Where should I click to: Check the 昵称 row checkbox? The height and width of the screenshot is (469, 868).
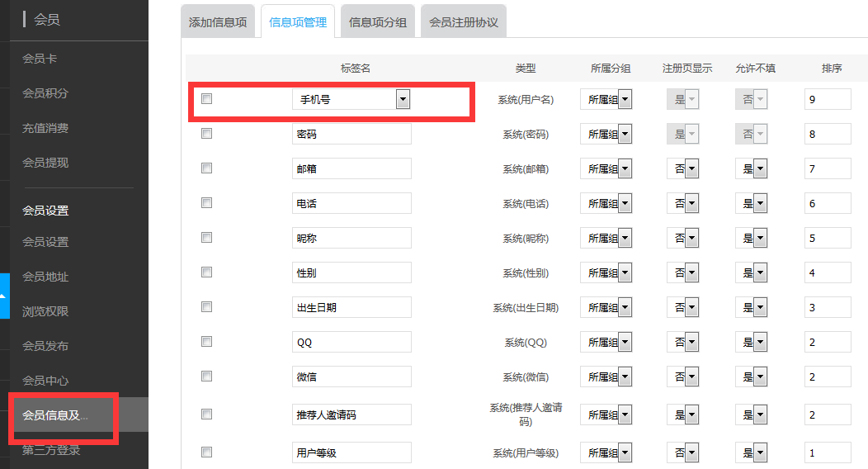206,238
